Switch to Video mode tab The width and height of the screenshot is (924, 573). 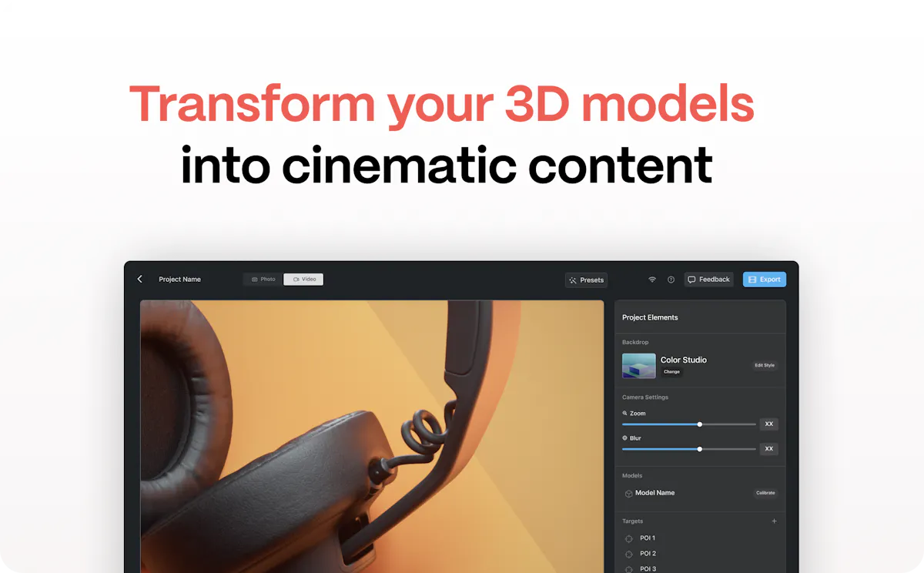click(303, 280)
